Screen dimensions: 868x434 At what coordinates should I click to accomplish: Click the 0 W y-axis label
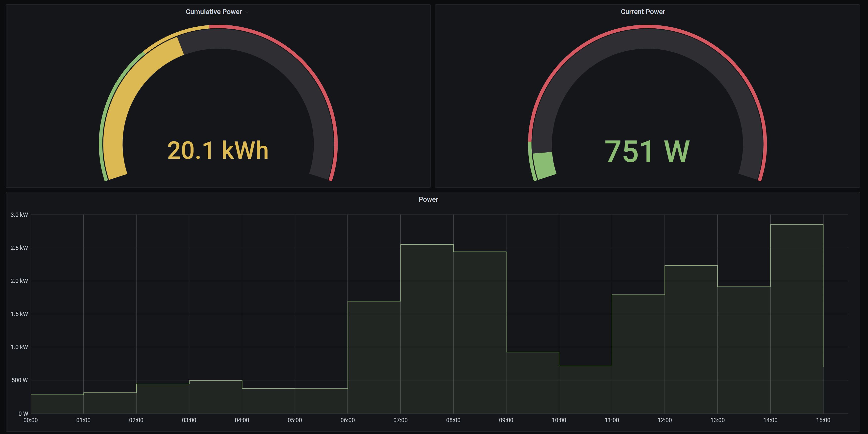click(x=23, y=414)
